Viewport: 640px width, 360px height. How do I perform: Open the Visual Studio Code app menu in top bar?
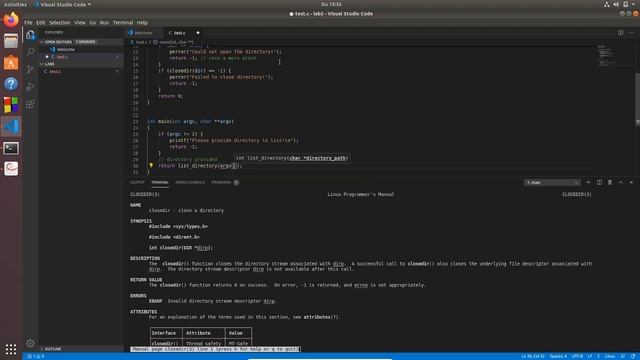click(x=63, y=4)
